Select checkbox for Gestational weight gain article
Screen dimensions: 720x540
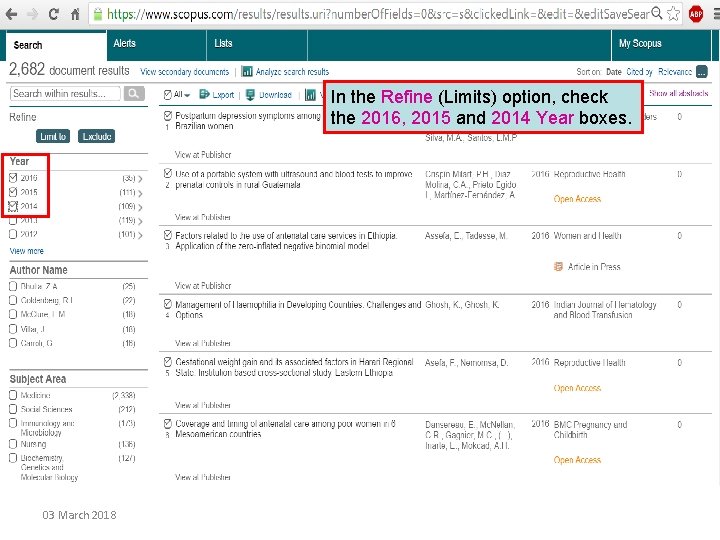[x=168, y=362]
